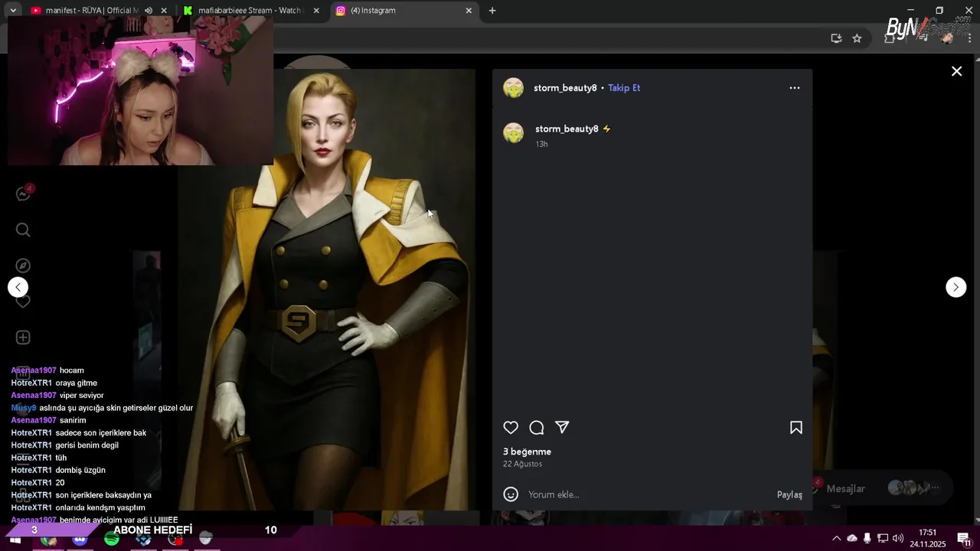Open the emoji picker in comment box

click(511, 494)
